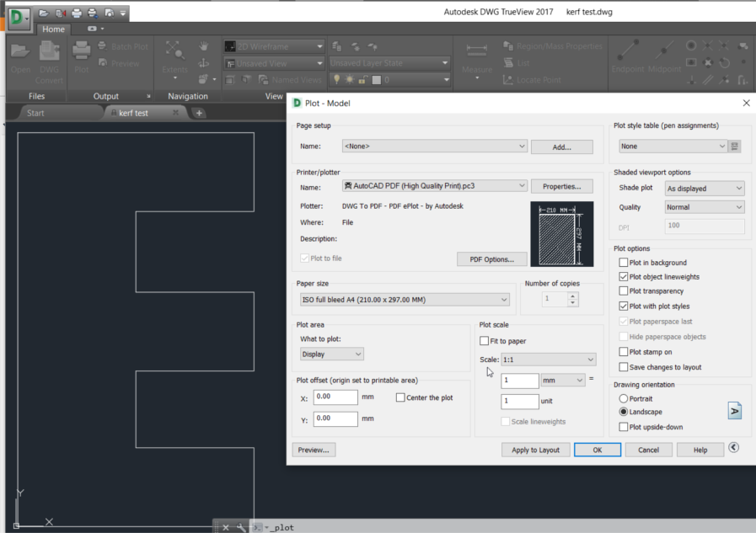Switch to the Home ribbon tab
The width and height of the screenshot is (756, 533).
point(53,29)
